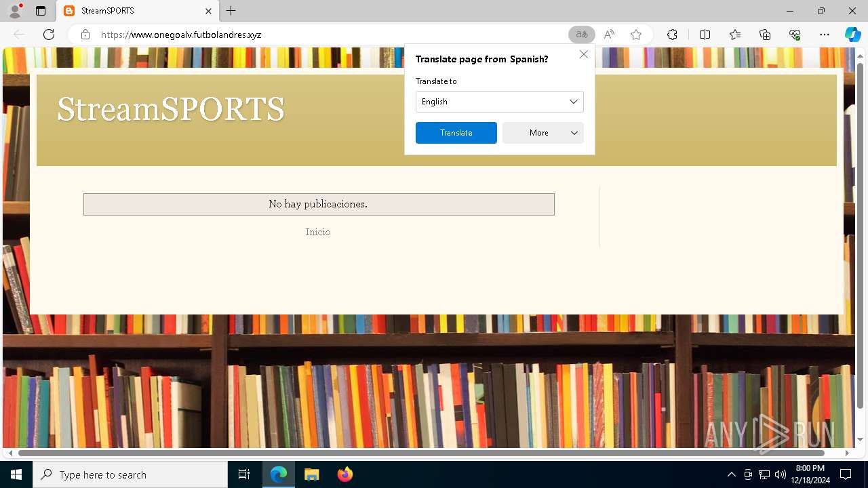View site information via the lock icon
Viewport: 868px width, 488px height.
coord(85,35)
